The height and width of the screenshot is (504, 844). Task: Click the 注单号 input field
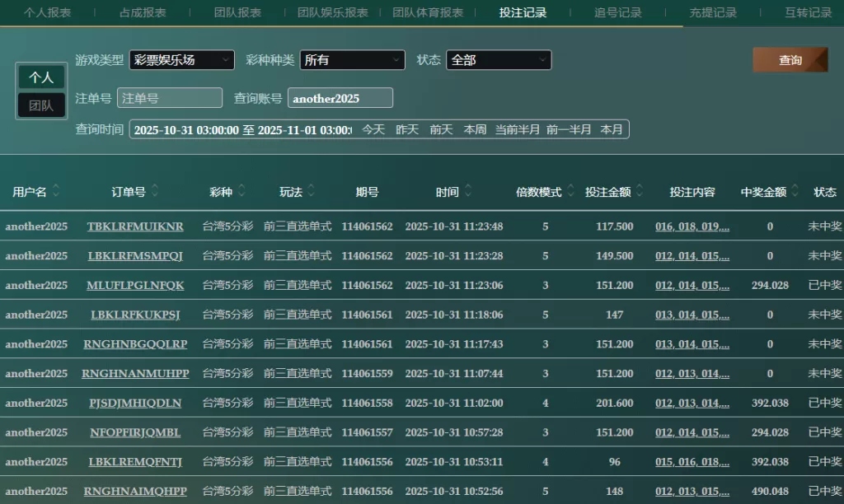pos(170,98)
